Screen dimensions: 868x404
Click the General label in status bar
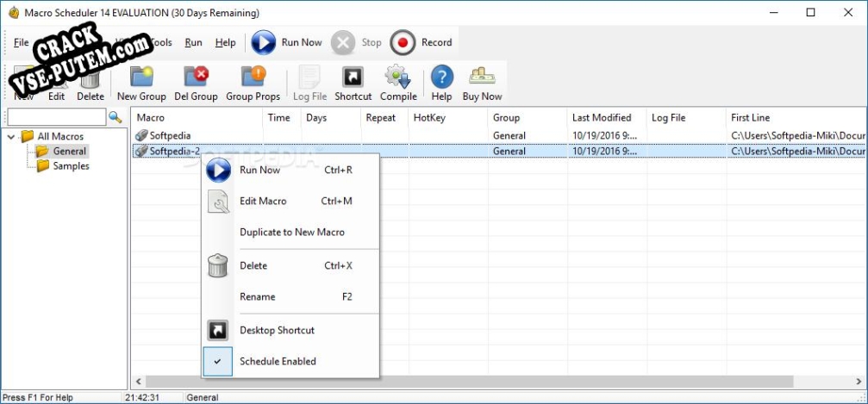coord(202,397)
